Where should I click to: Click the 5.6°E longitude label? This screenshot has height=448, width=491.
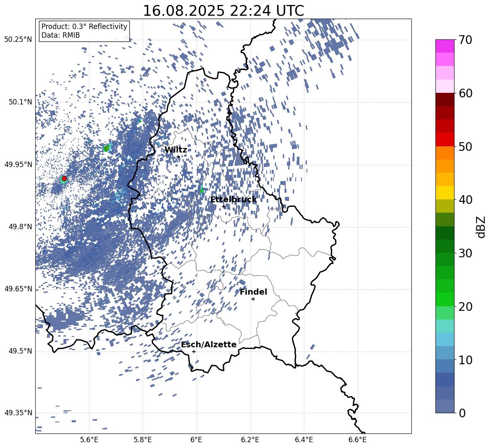click(x=89, y=440)
